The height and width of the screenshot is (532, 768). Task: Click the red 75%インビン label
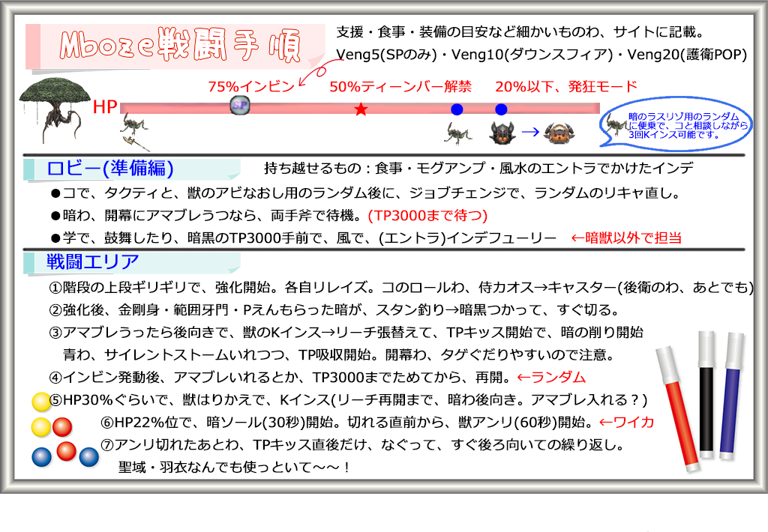click(251, 86)
